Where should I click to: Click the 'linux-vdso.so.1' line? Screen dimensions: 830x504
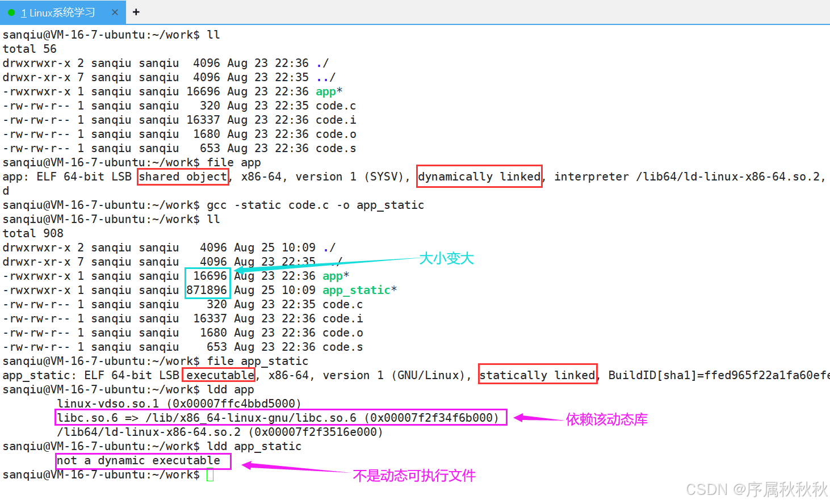click(179, 404)
